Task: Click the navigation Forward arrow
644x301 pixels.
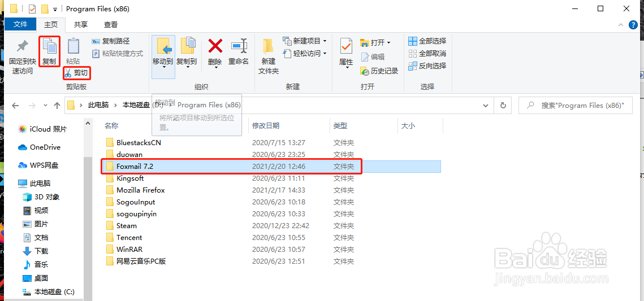Action: [x=32, y=106]
